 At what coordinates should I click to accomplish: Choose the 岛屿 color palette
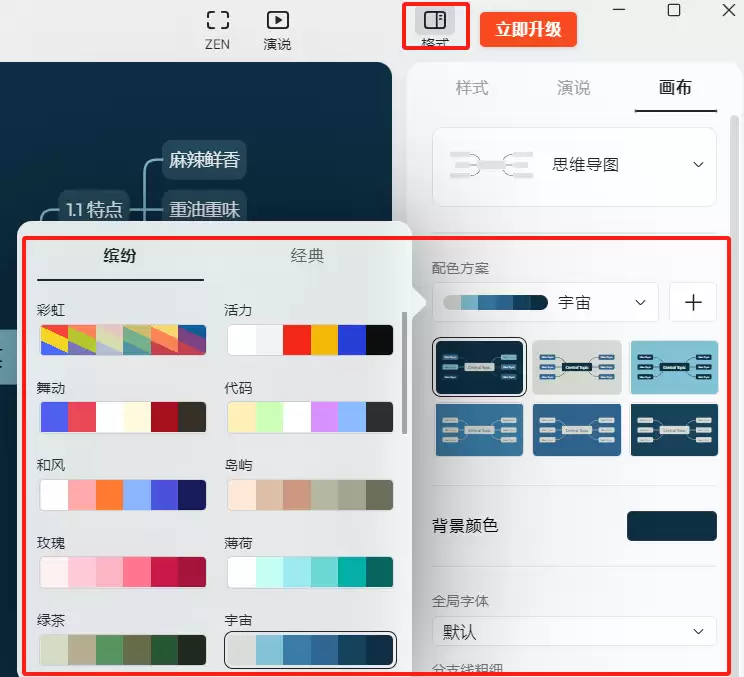tap(310, 495)
